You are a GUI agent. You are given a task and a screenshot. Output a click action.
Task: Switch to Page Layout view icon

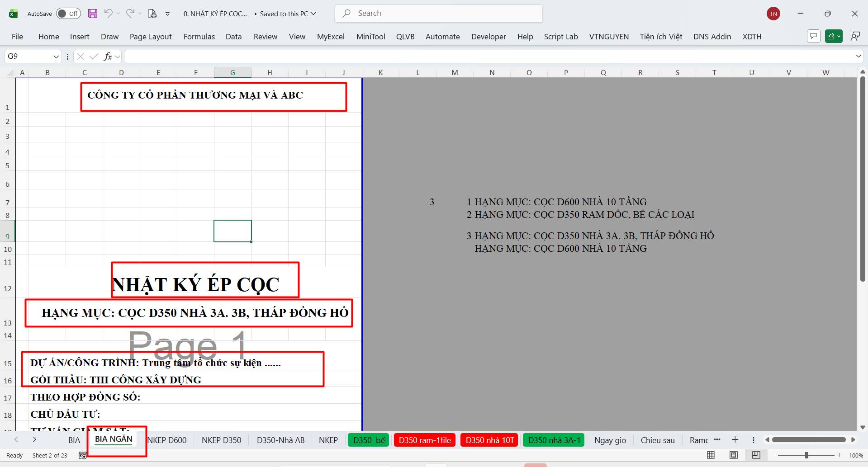pos(734,455)
